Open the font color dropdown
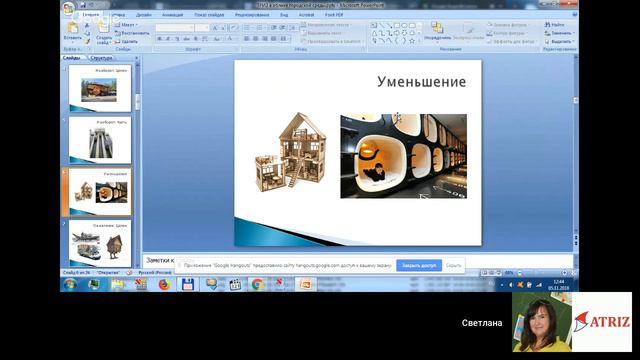Screen dimensions: 640x360 coord(231,39)
